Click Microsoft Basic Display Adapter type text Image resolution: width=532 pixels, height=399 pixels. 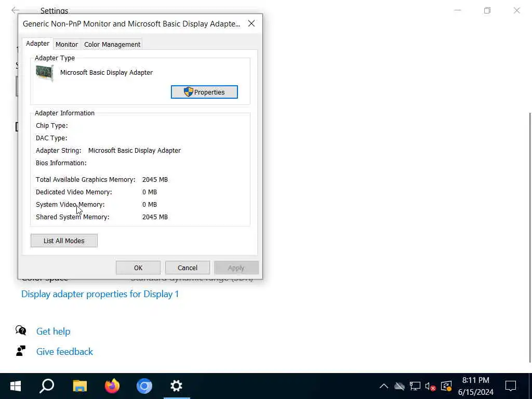pos(106,72)
